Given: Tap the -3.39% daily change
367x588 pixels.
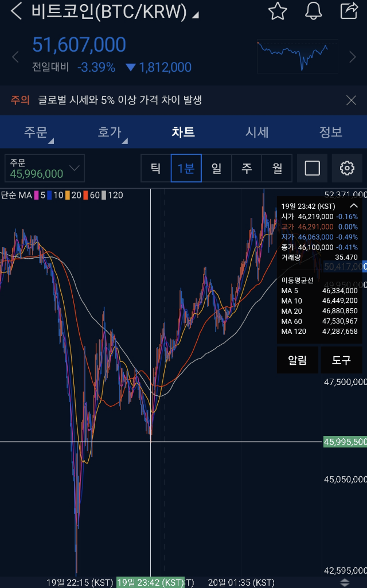Looking at the screenshot, I should (x=96, y=68).
